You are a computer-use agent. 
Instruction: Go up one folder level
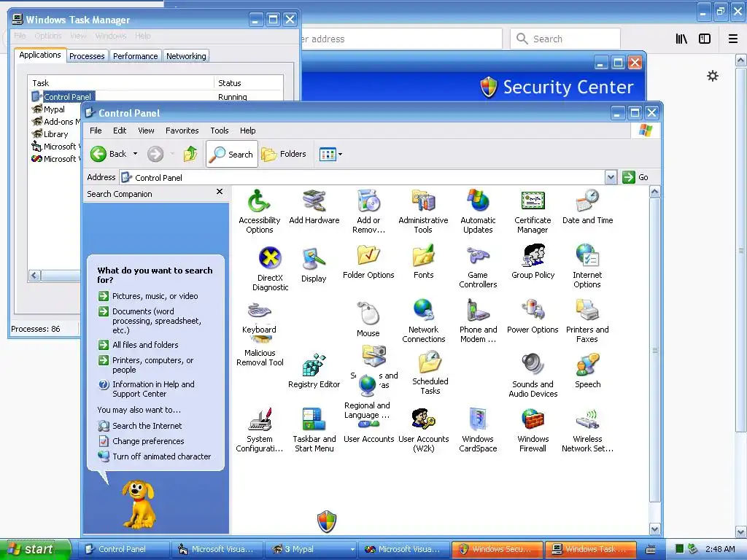point(190,154)
